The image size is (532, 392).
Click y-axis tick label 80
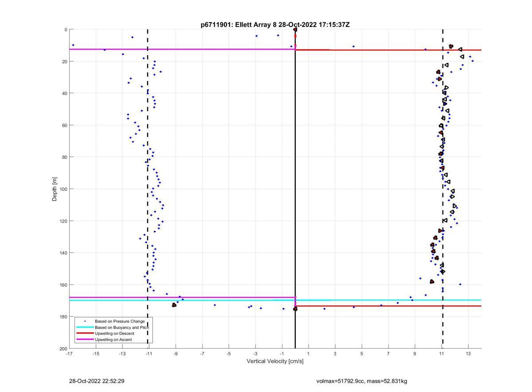(x=65, y=157)
